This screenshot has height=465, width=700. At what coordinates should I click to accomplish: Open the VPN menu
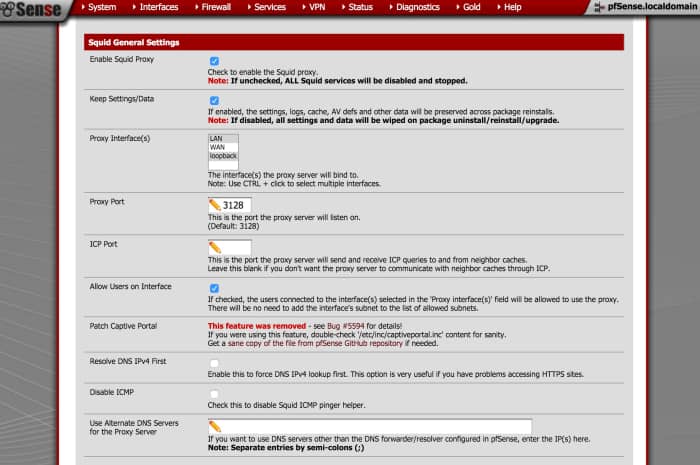pyautogui.click(x=314, y=7)
